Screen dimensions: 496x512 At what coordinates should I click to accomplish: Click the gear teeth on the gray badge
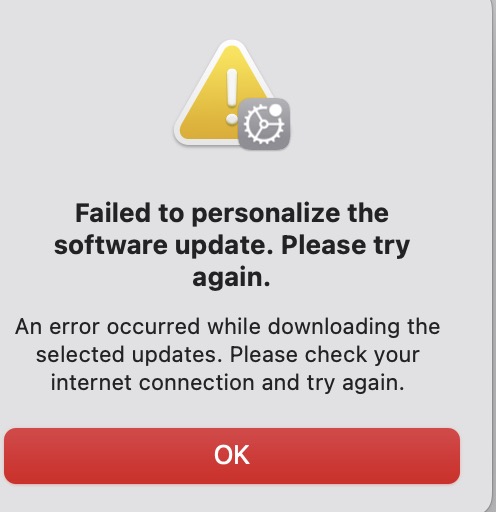pos(263,124)
